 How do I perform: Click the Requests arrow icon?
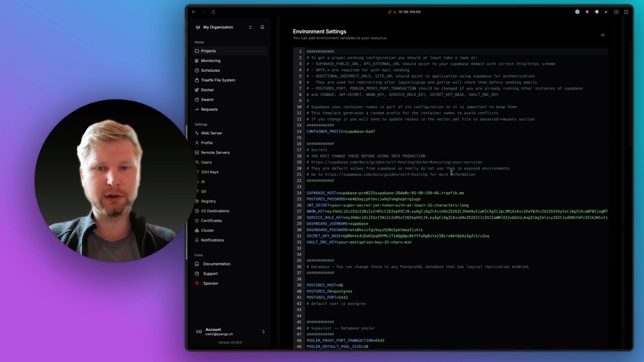pos(197,109)
